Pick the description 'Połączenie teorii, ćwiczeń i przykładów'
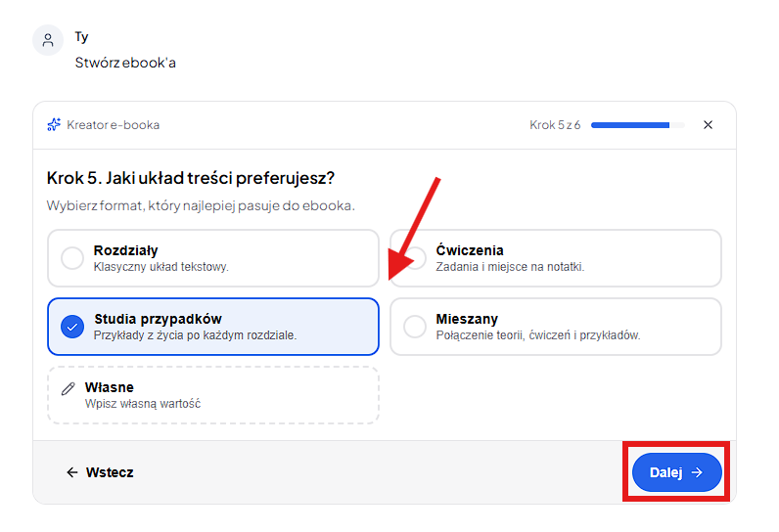This screenshot has width=779, height=532. (538, 335)
